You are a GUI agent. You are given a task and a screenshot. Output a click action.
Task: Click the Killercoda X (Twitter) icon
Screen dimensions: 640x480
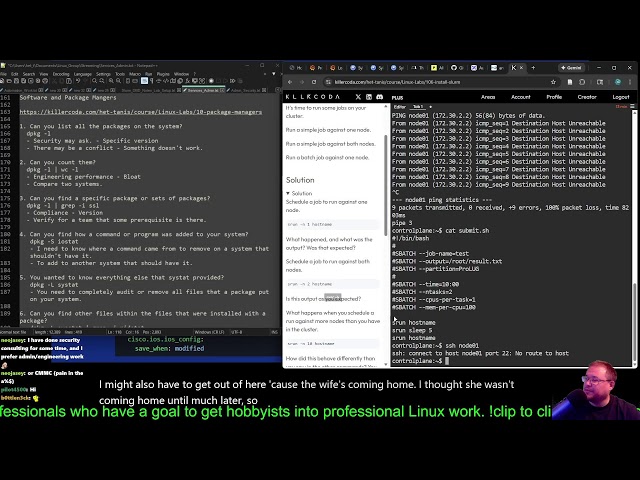coord(358,97)
